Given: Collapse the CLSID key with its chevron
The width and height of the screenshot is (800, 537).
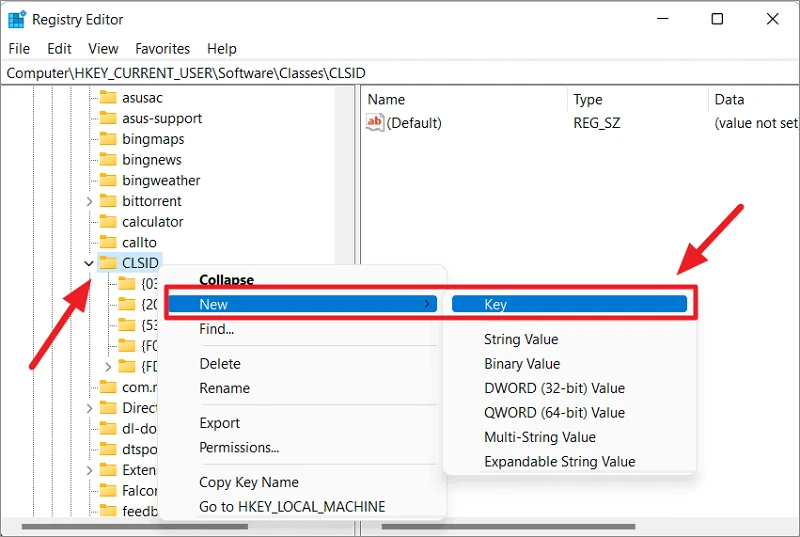Looking at the screenshot, I should coord(89,263).
